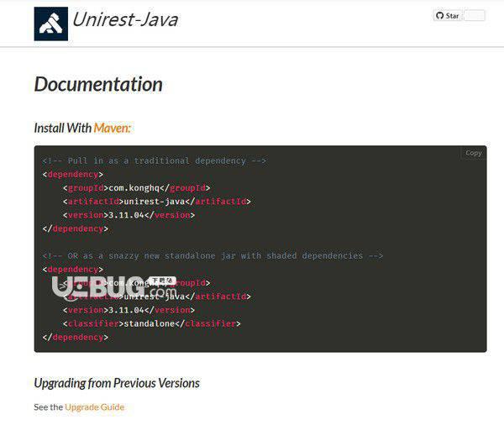The height and width of the screenshot is (425, 504).
Task: Open the Upgrade Guide link
Action: 94,407
